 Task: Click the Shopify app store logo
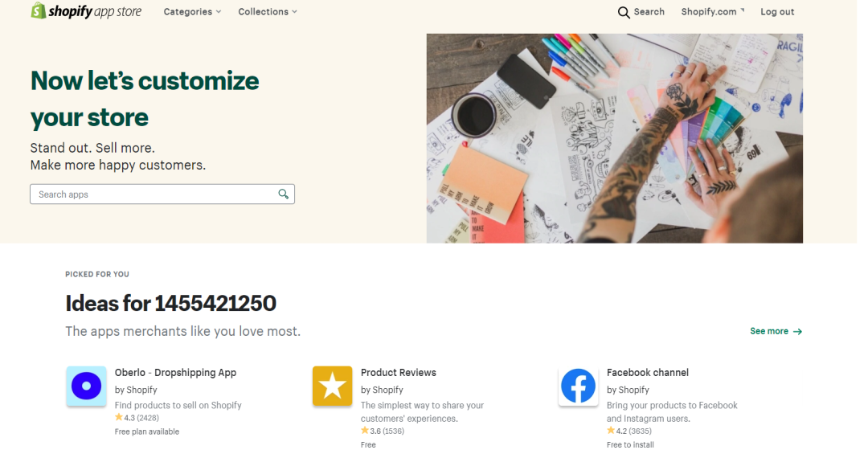coord(86,11)
